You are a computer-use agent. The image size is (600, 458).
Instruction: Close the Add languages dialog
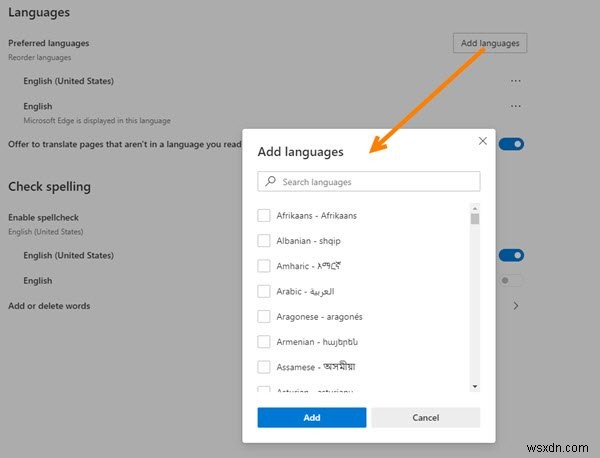coord(483,142)
